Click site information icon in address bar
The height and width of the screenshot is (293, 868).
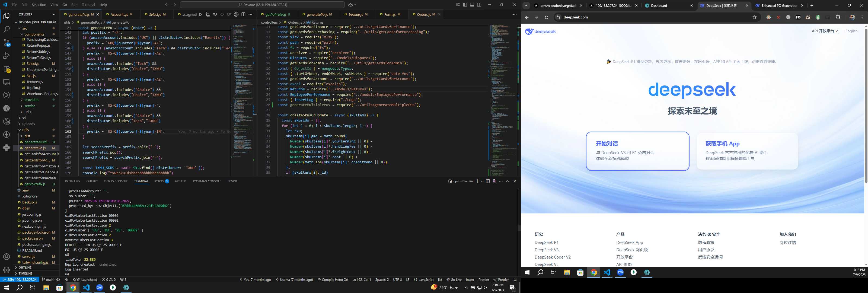(x=558, y=17)
